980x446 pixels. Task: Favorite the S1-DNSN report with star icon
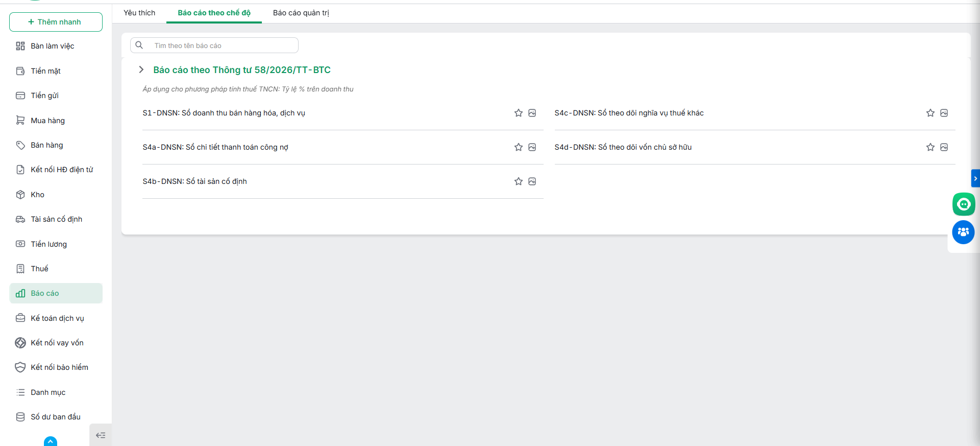[519, 113]
